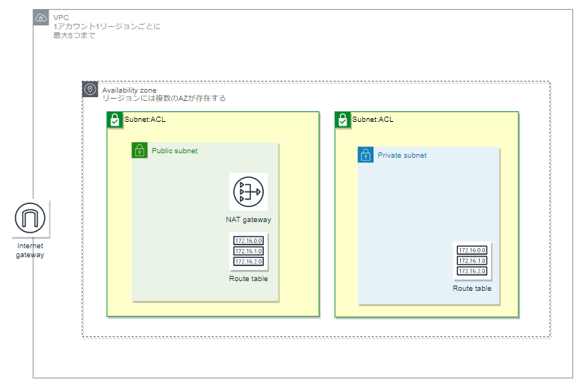
Task: Select the "Private subnet" label
Action: [402, 155]
